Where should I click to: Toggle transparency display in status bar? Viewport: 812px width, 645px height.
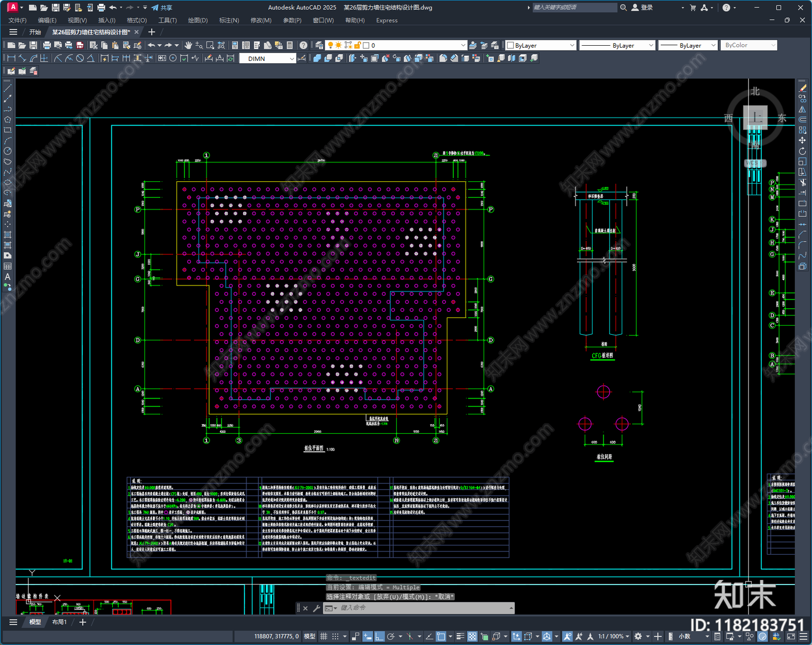tap(472, 636)
